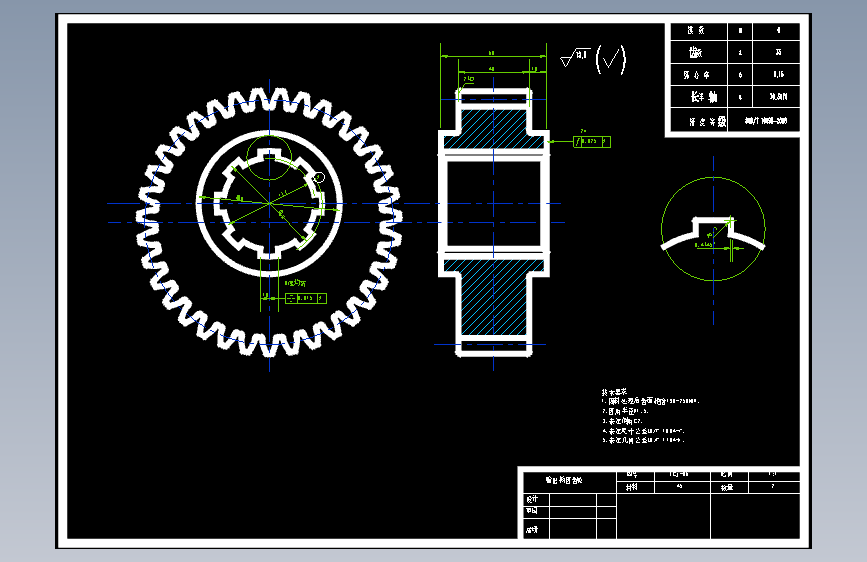Click the surface roughness symbol above the section view
Viewport: 867px width, 562px height.
[575, 57]
